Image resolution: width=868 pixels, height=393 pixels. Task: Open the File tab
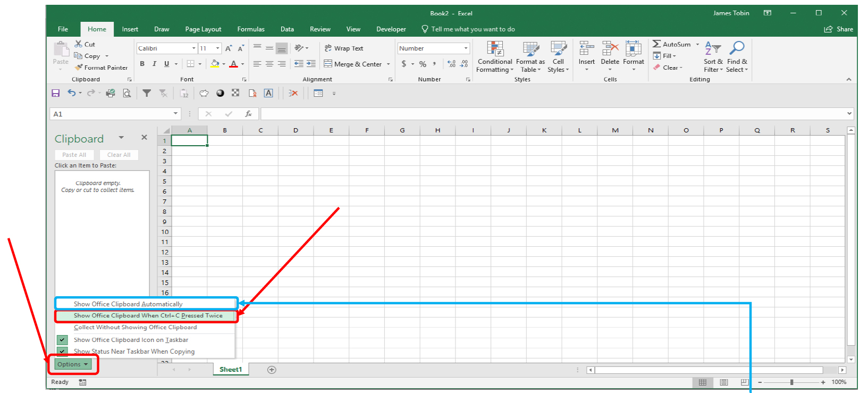[x=63, y=29]
